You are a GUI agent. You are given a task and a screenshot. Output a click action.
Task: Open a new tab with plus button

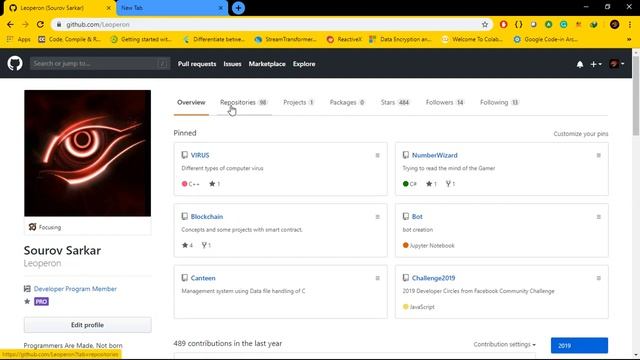click(238, 8)
